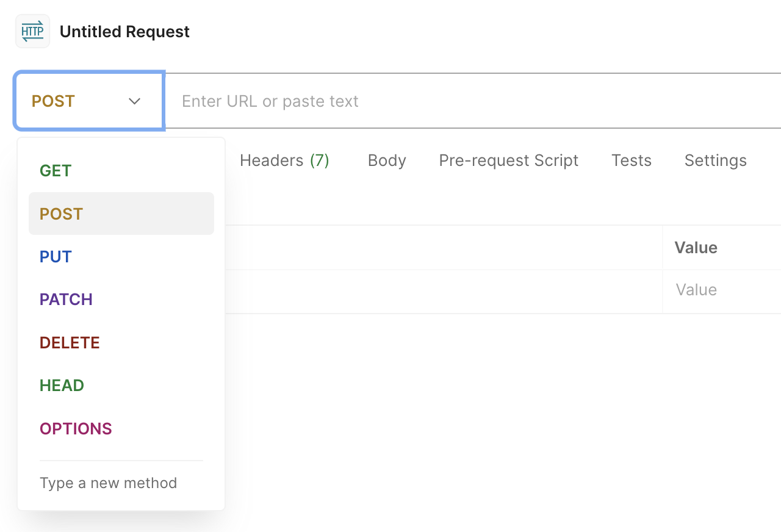Go to the Tests tab
781x532 pixels.
tap(631, 160)
